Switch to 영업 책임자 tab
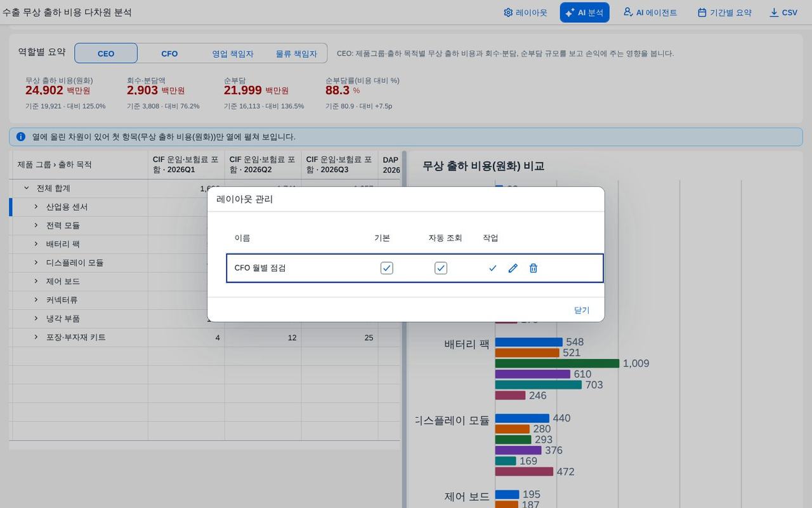812x508 pixels. [x=233, y=53]
